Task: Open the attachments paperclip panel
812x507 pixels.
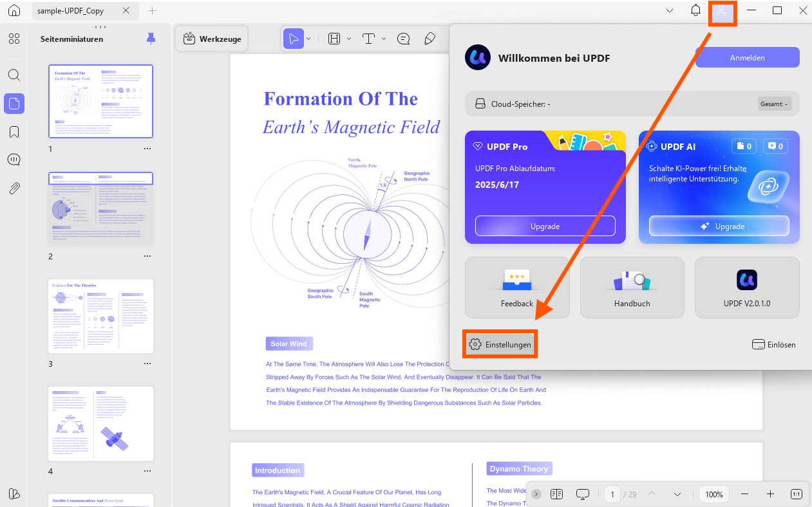Action: click(x=14, y=189)
